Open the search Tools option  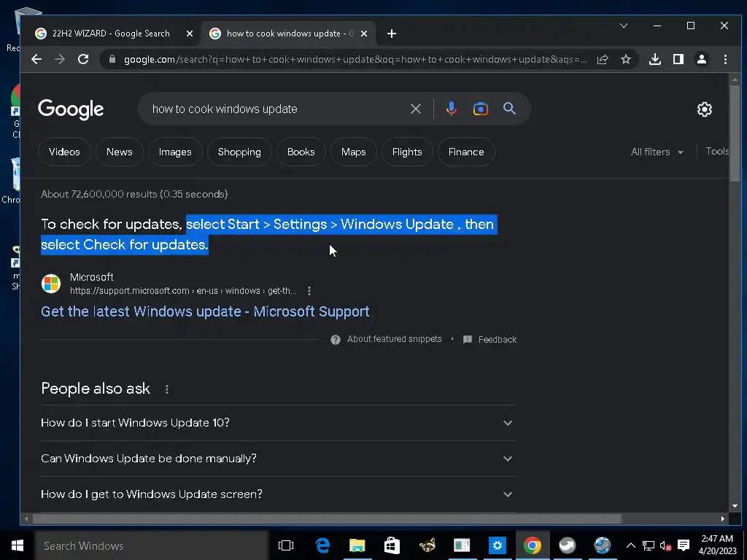[x=717, y=152]
